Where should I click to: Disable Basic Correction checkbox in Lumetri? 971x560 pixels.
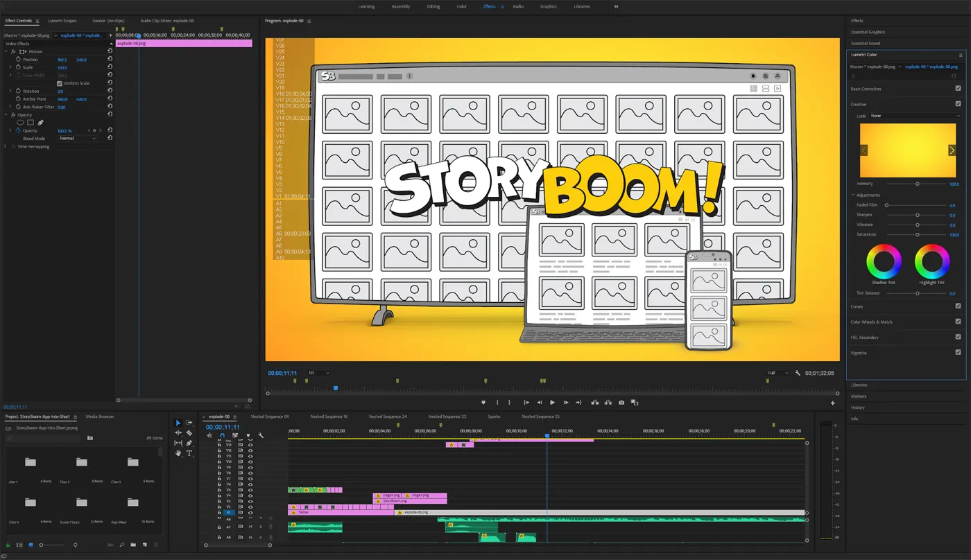coord(958,89)
